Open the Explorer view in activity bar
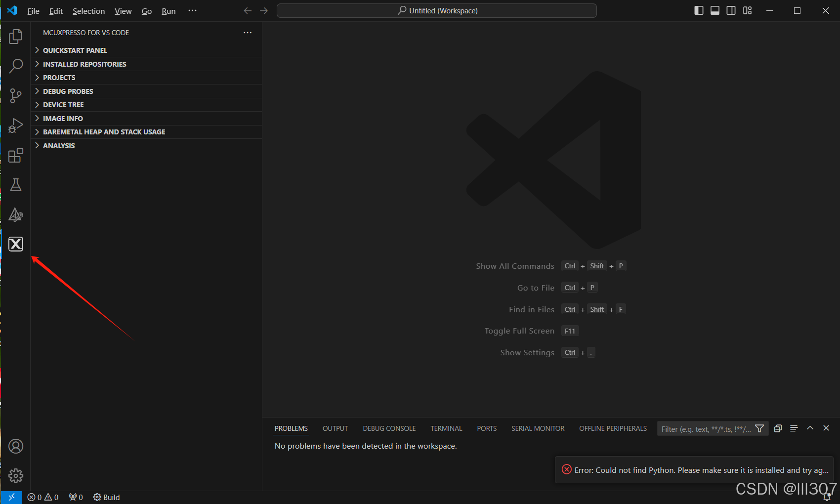The image size is (840, 504). [16, 37]
